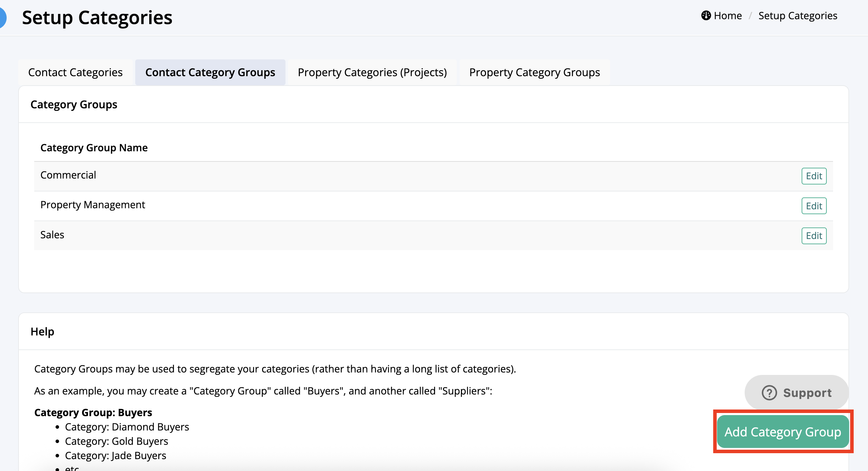Go to Home via breadcrumb link
Image resolution: width=868 pixels, height=471 pixels.
(728, 16)
